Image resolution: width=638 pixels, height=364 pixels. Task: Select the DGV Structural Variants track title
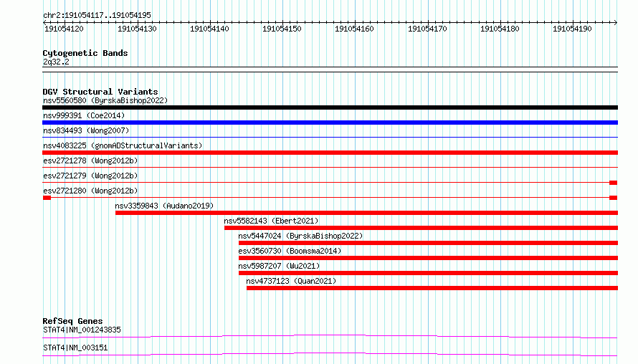point(100,92)
